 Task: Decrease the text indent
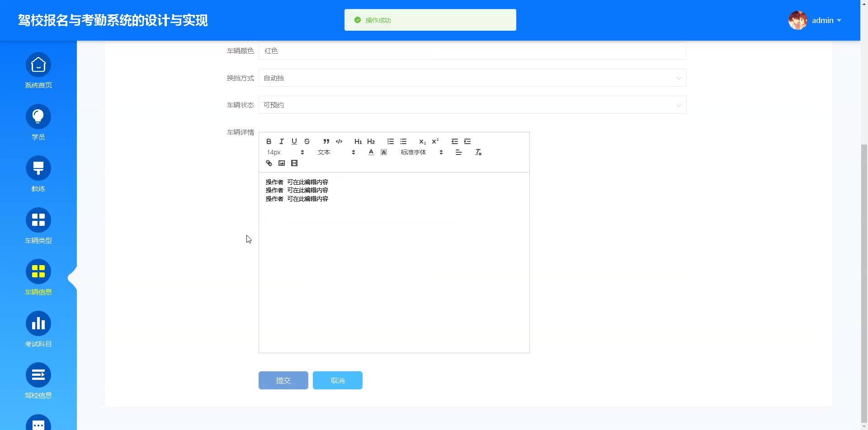coord(455,141)
